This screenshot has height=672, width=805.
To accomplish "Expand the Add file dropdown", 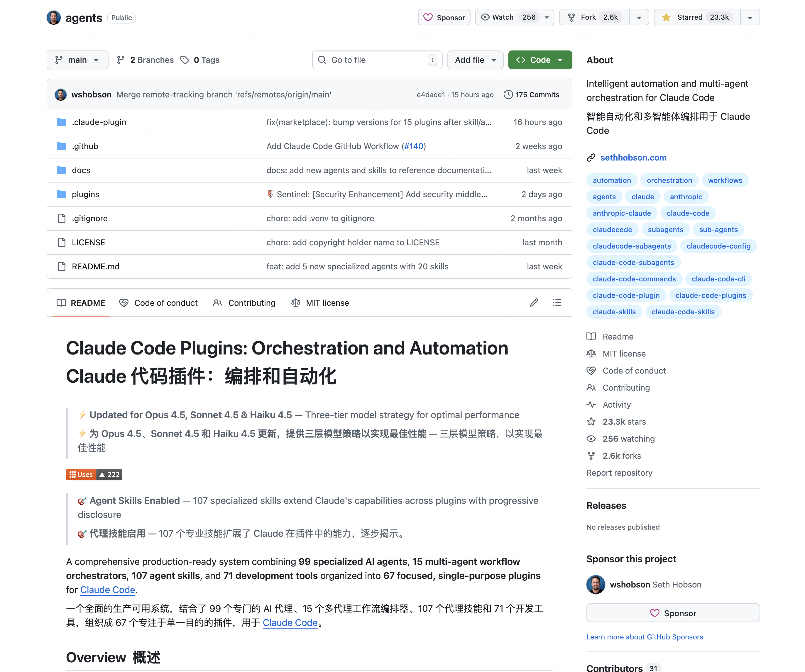I will click(x=475, y=60).
